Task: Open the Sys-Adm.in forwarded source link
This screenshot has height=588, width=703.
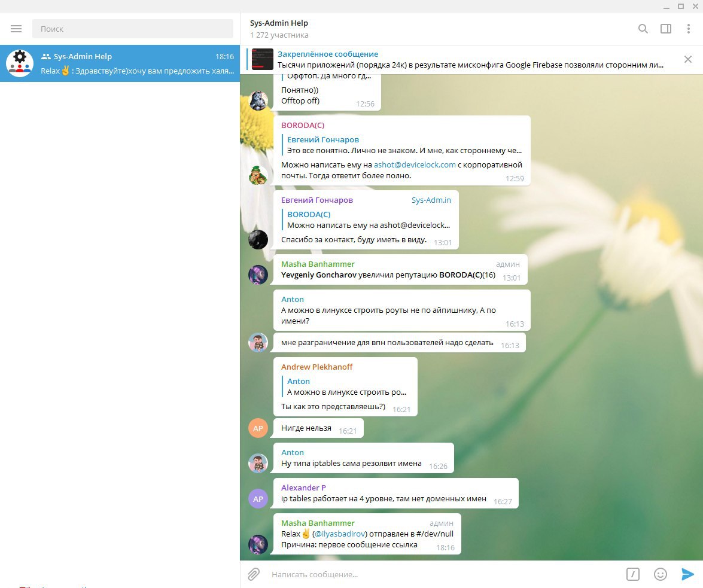Action: point(431,200)
